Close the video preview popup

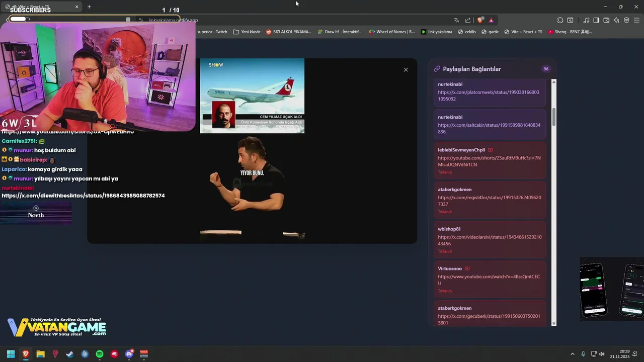click(406, 70)
